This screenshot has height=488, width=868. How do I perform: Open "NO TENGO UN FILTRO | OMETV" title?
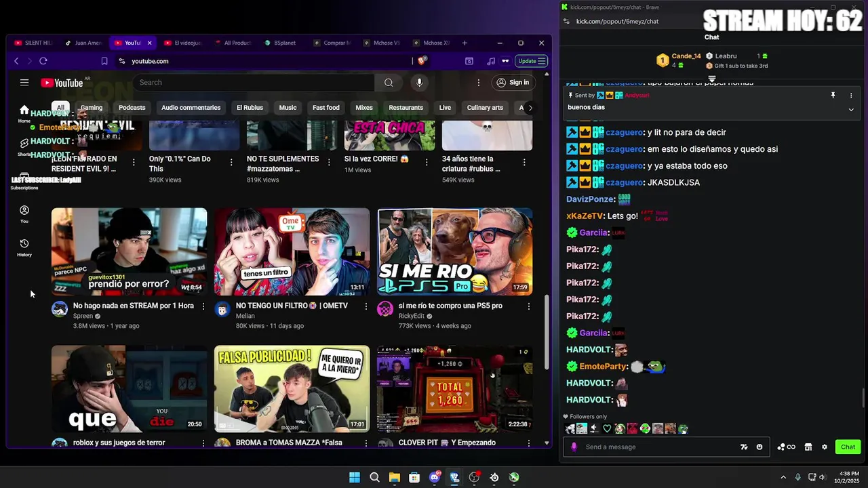tap(292, 306)
